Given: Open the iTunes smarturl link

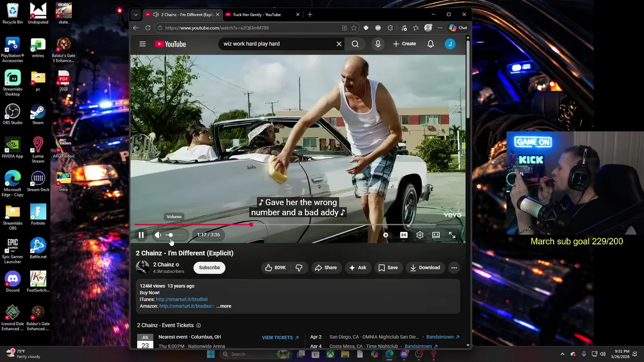Looking at the screenshot, I should pos(182,300).
